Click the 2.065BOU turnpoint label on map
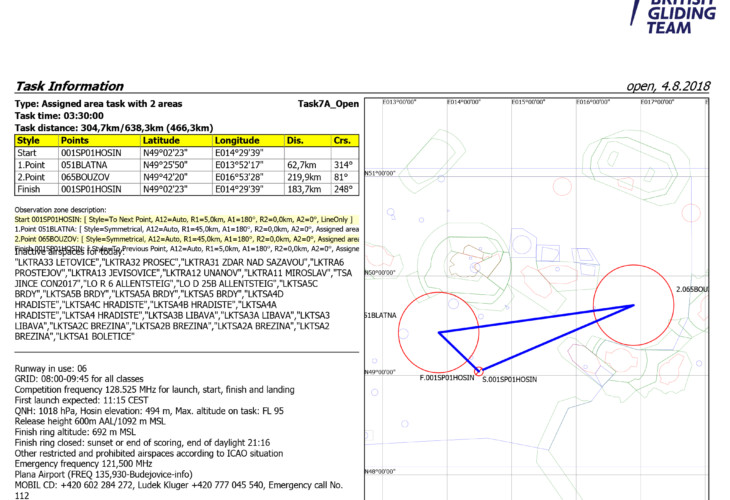The image size is (730, 500). (692, 289)
